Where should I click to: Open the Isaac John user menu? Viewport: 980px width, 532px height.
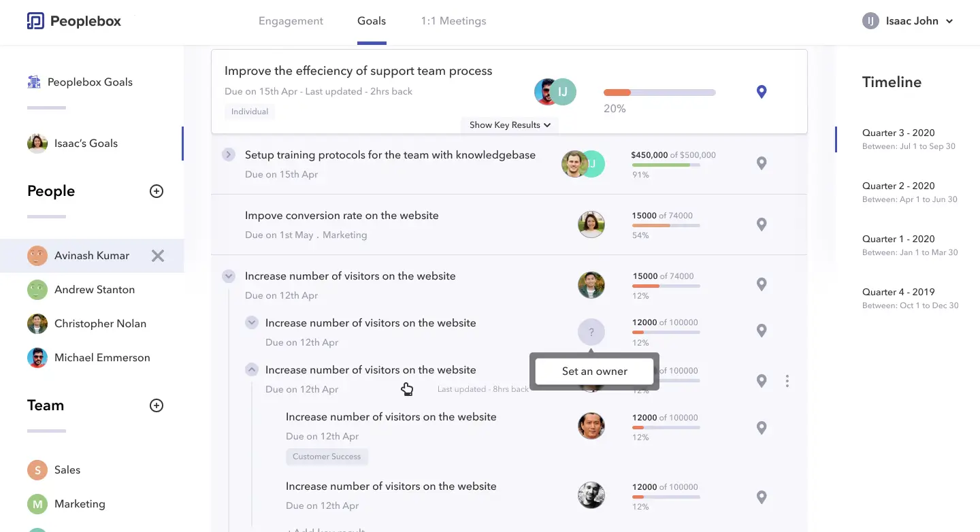(x=908, y=21)
